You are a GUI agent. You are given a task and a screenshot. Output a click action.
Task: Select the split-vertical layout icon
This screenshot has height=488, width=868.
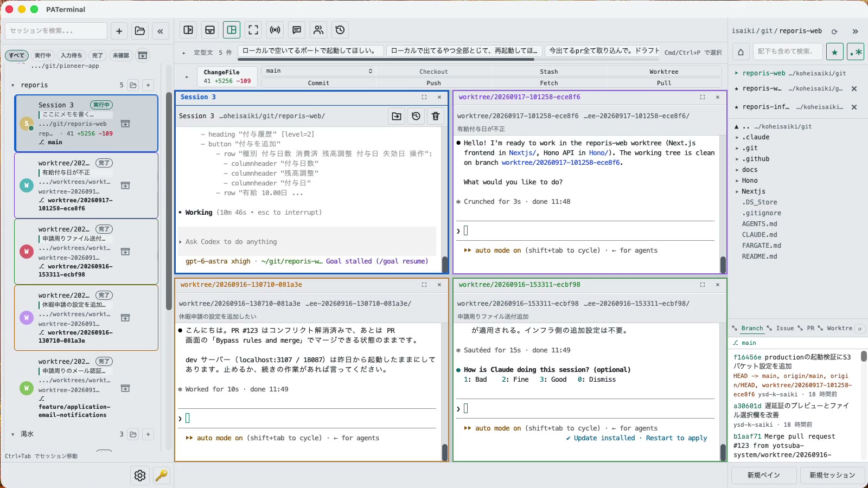tap(188, 30)
